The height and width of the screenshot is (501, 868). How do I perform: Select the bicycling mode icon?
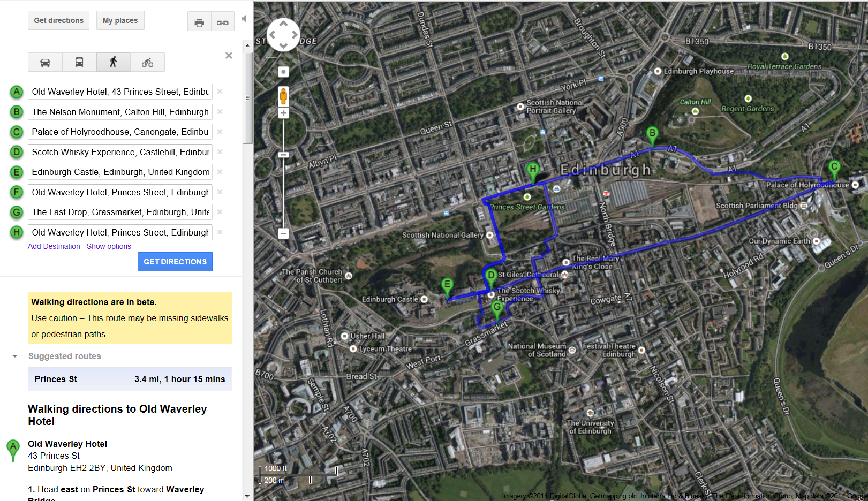(x=147, y=62)
